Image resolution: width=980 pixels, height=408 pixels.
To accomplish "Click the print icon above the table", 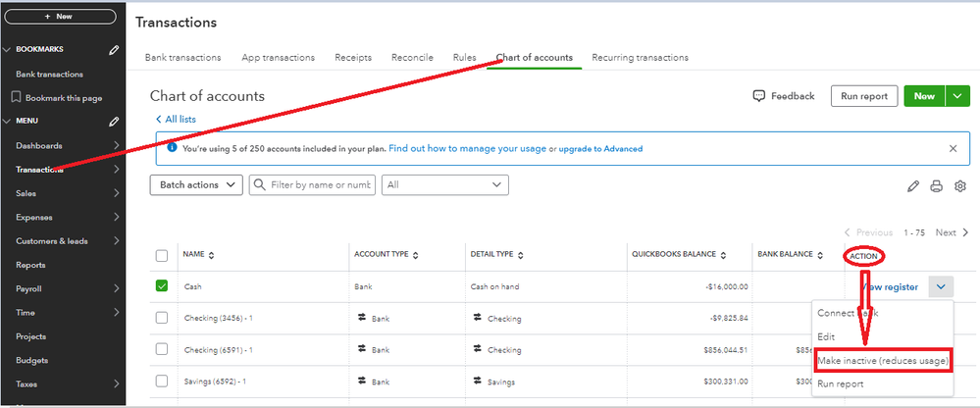I will 937,186.
